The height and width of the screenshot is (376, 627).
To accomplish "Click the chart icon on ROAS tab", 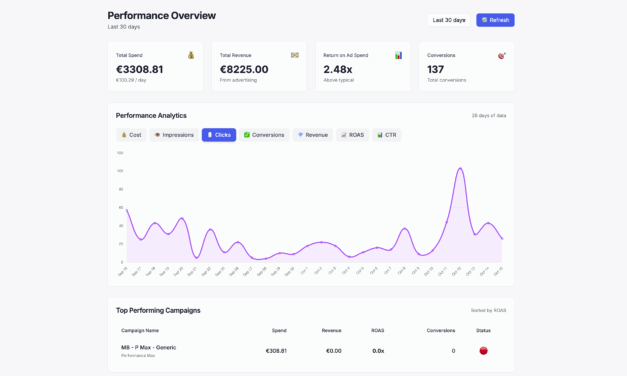I will click(344, 135).
